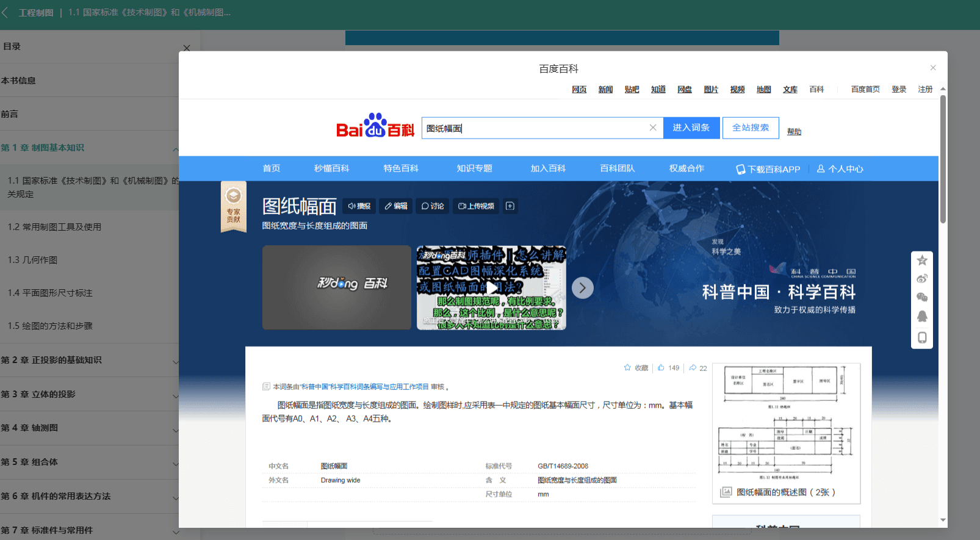Click the 进入词条 button

[691, 128]
